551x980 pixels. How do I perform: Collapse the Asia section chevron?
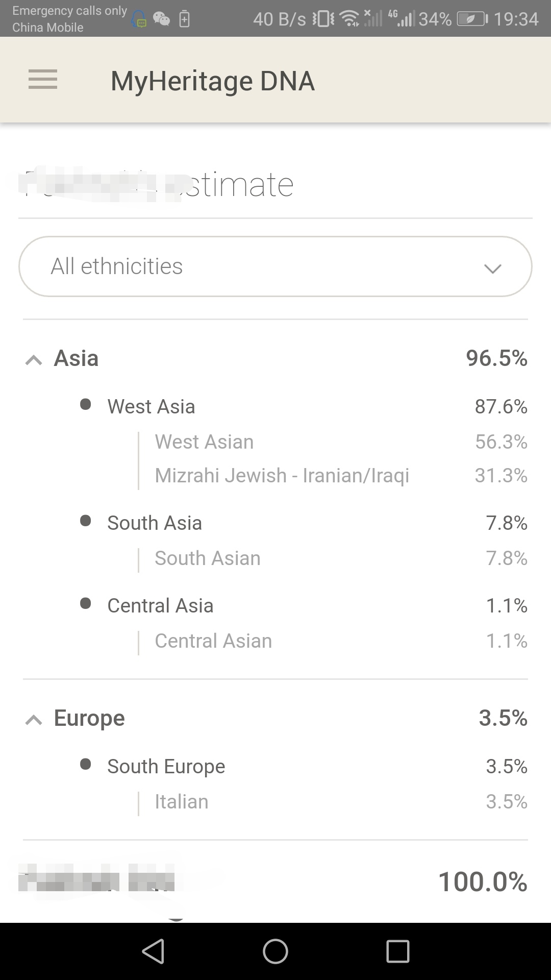tap(34, 360)
